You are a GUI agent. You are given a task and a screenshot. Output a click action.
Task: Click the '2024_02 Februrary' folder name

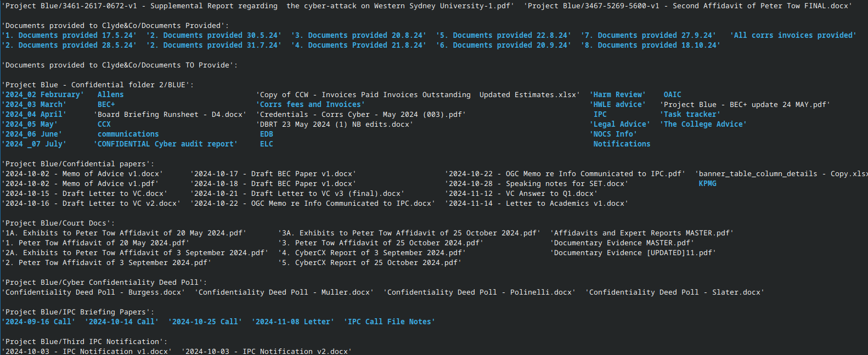(x=43, y=94)
